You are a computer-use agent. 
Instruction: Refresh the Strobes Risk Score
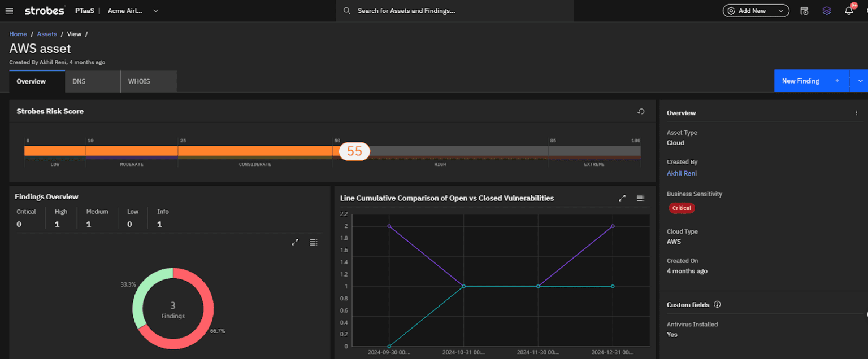pos(641,111)
